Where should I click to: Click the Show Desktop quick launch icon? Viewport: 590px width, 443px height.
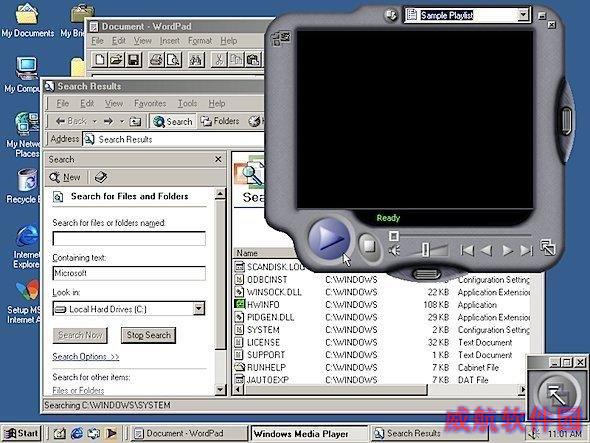click(59, 434)
